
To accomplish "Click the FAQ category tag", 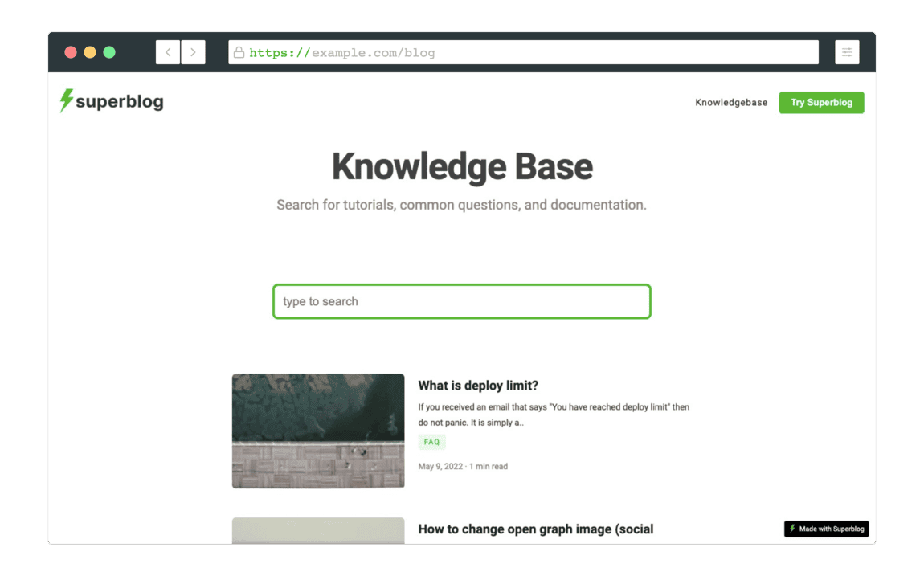I will click(431, 442).
